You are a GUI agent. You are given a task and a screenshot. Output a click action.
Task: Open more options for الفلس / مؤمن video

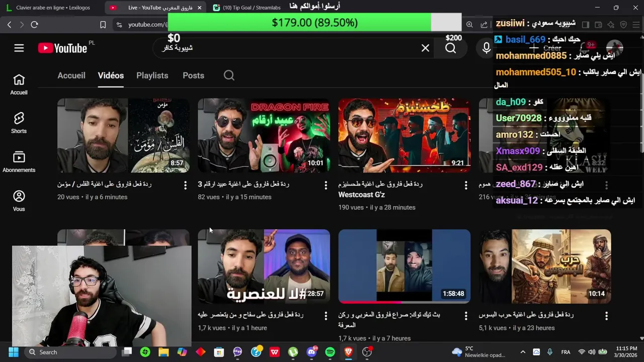click(185, 185)
